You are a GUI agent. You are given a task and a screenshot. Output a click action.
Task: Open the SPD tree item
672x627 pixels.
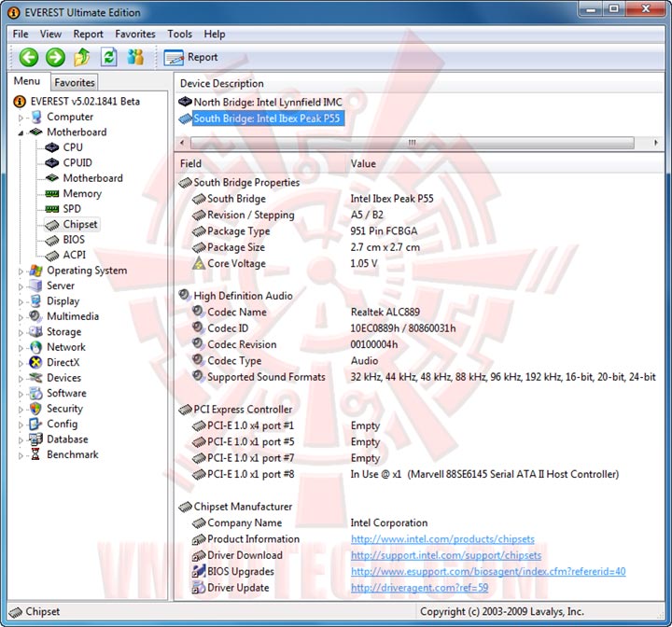tap(72, 209)
